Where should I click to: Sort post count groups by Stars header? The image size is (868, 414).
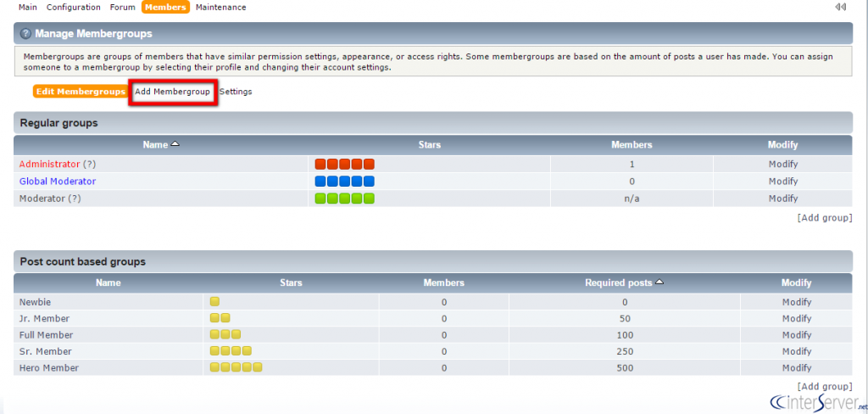coord(292,283)
